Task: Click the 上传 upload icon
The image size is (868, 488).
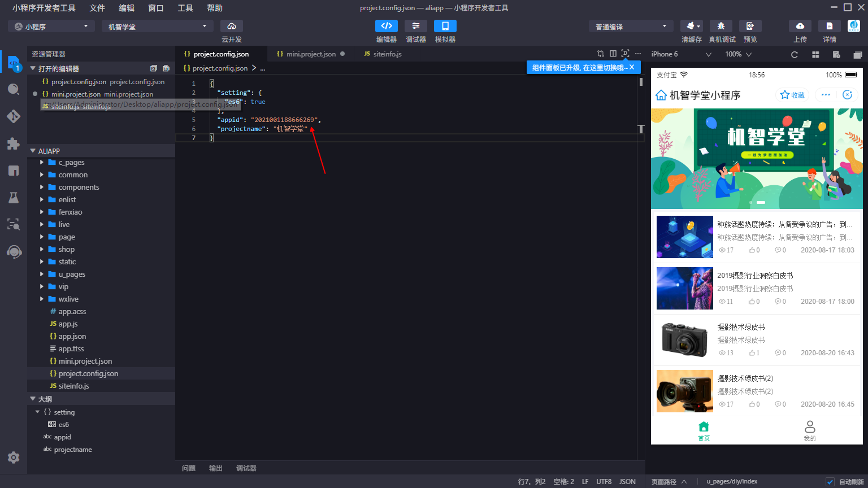Action: (800, 26)
